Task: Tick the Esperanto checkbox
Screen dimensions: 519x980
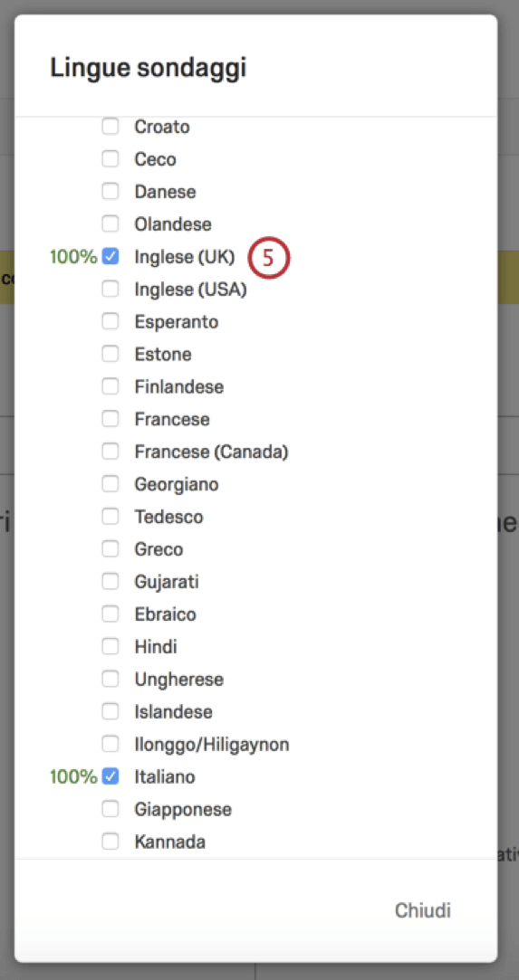Action: tap(111, 322)
